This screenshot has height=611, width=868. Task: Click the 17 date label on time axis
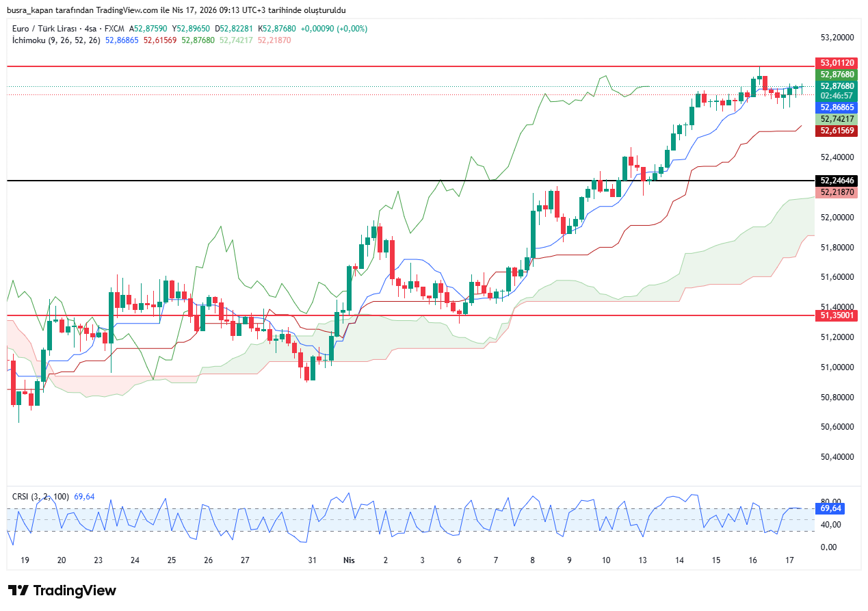tap(789, 560)
